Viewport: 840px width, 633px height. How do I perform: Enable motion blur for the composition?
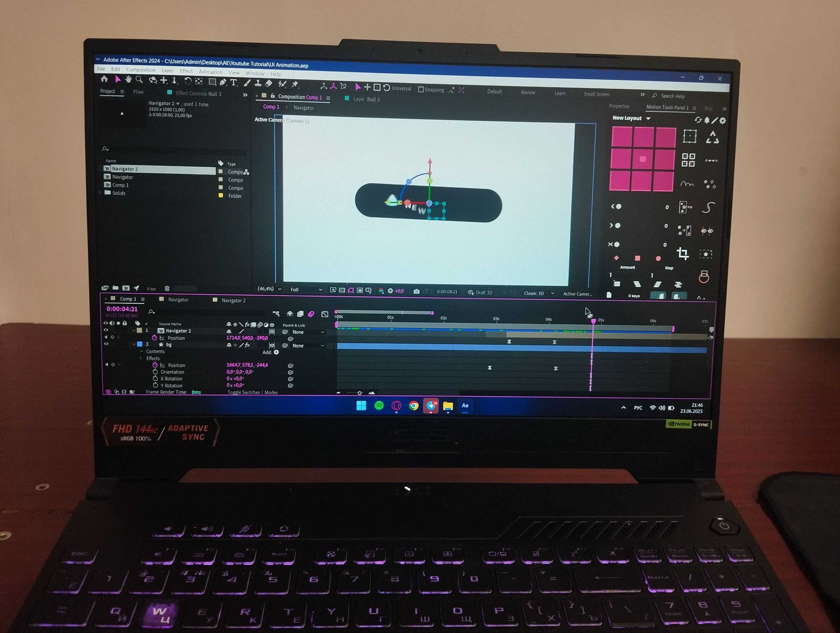pos(311,314)
